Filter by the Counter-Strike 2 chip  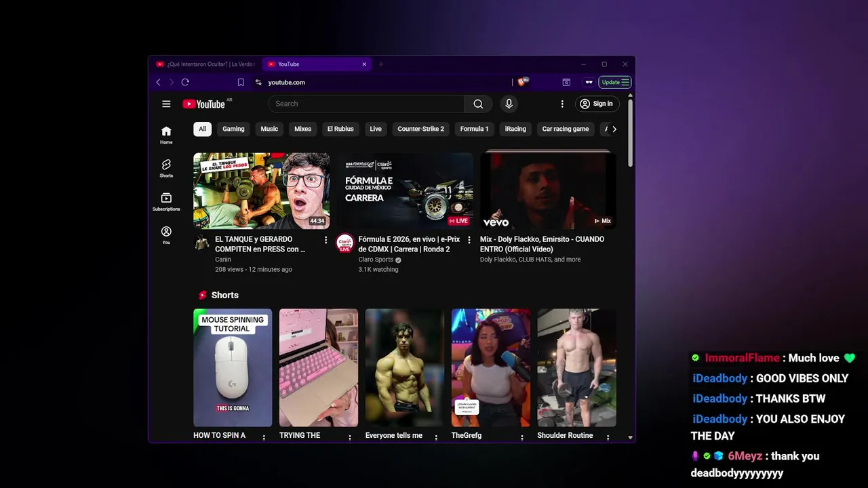(420, 129)
